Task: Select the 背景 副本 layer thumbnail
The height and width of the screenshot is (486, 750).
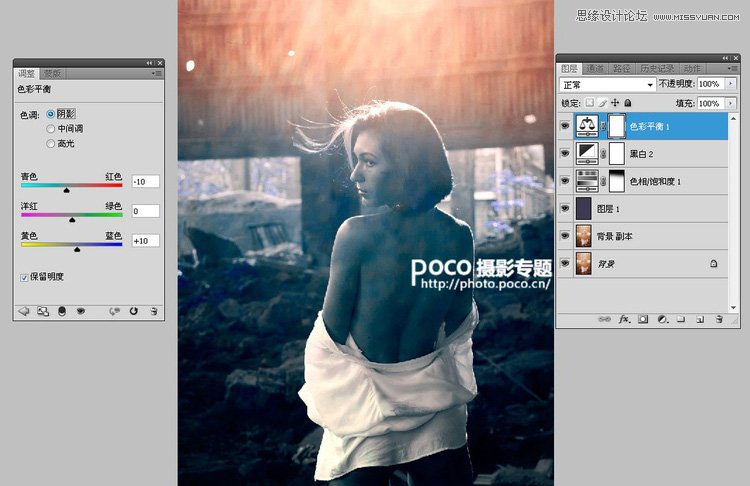Action: [584, 236]
